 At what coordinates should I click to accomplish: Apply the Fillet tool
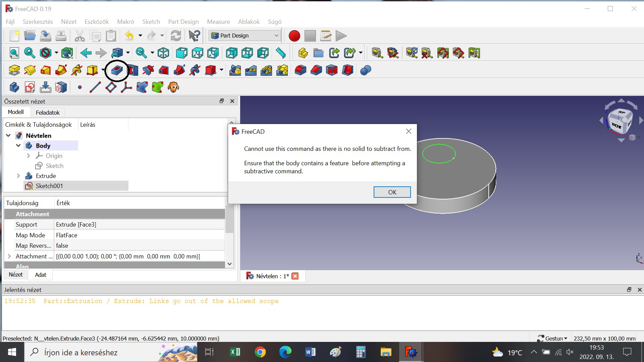301,70
